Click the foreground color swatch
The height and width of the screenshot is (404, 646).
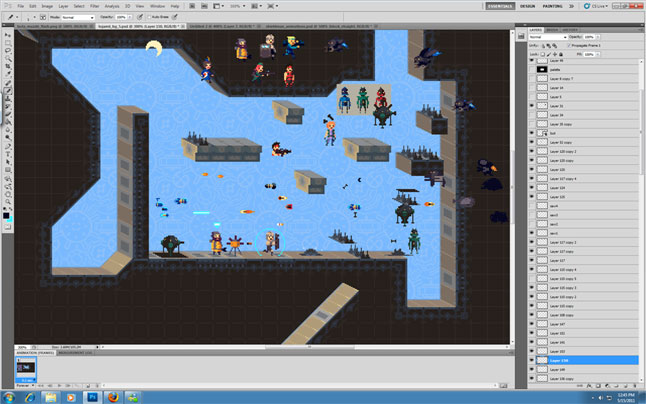click(x=6, y=216)
